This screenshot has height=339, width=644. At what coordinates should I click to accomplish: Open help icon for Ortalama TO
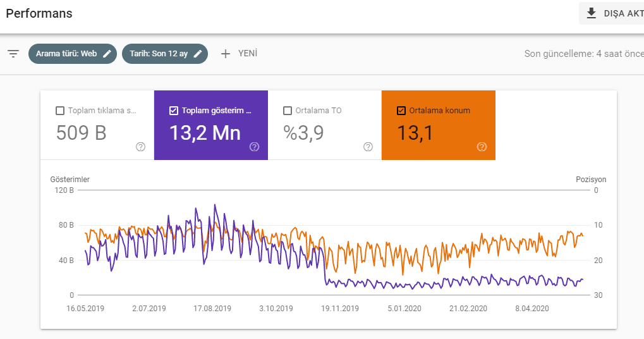click(368, 147)
